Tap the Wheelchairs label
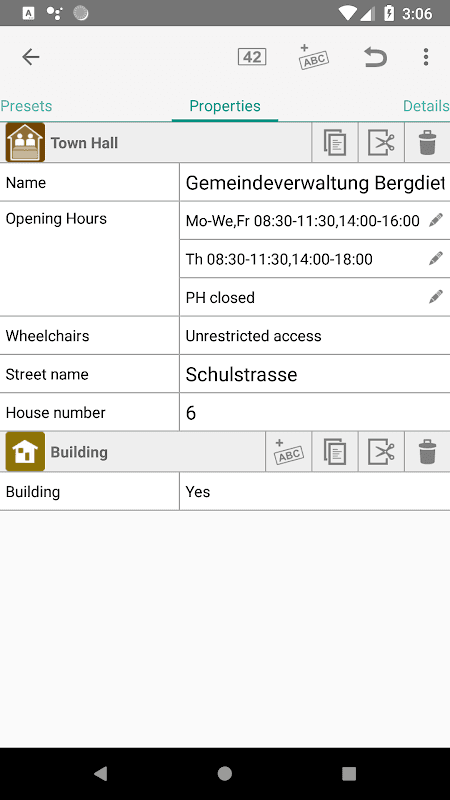The height and width of the screenshot is (800, 450). tap(47, 336)
